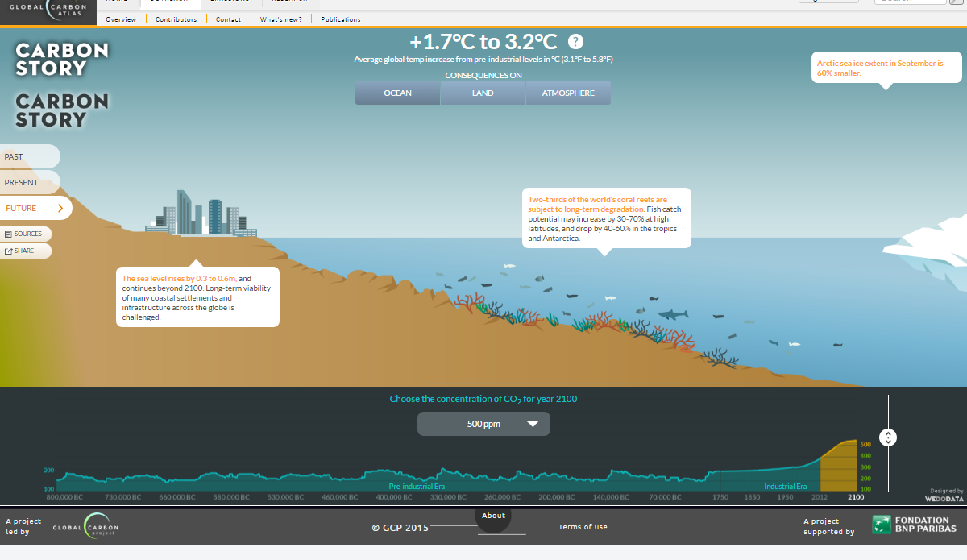967x560 pixels.
Task: Expand the FUTURE section chevron
Action: tap(62, 208)
